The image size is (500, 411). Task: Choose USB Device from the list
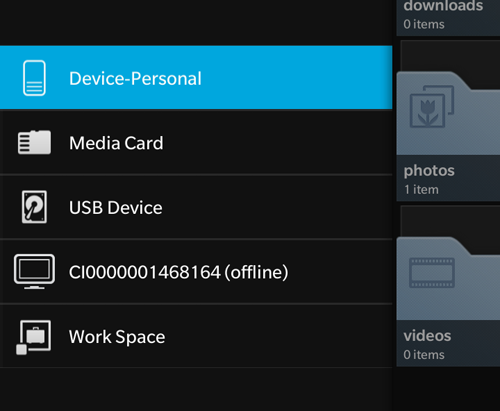pyautogui.click(x=196, y=207)
